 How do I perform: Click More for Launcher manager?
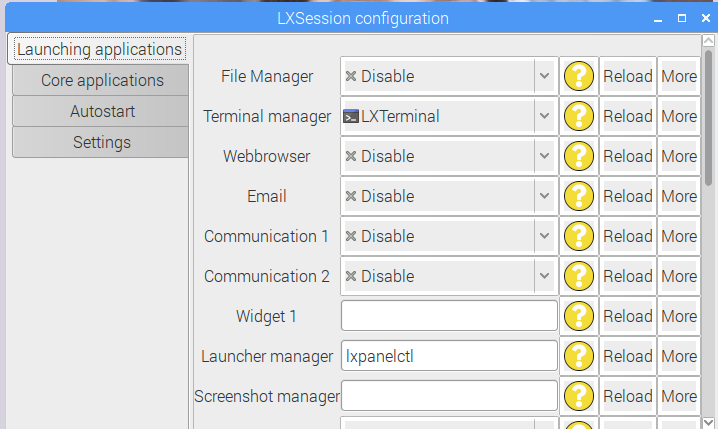(679, 356)
